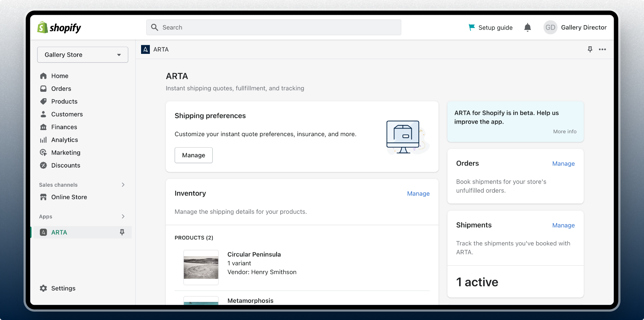Click the Analytics bar chart icon
The width and height of the screenshot is (644, 320).
[43, 140]
